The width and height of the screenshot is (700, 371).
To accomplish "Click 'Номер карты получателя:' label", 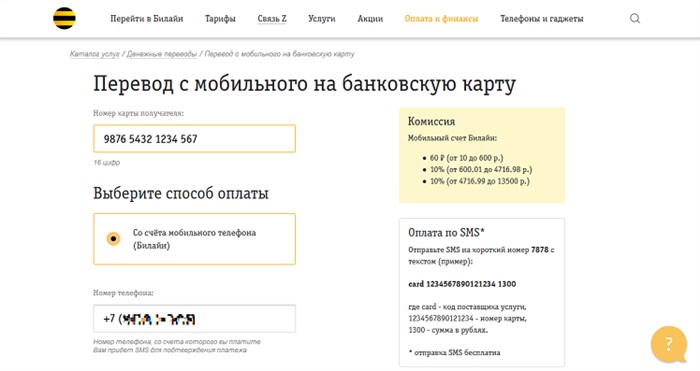I will tap(138, 113).
